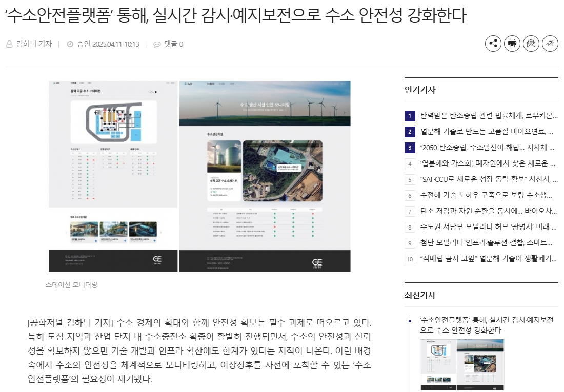Open the 직매립 금지 코앞 article
Screen dimensions: 564x392
coord(487,259)
